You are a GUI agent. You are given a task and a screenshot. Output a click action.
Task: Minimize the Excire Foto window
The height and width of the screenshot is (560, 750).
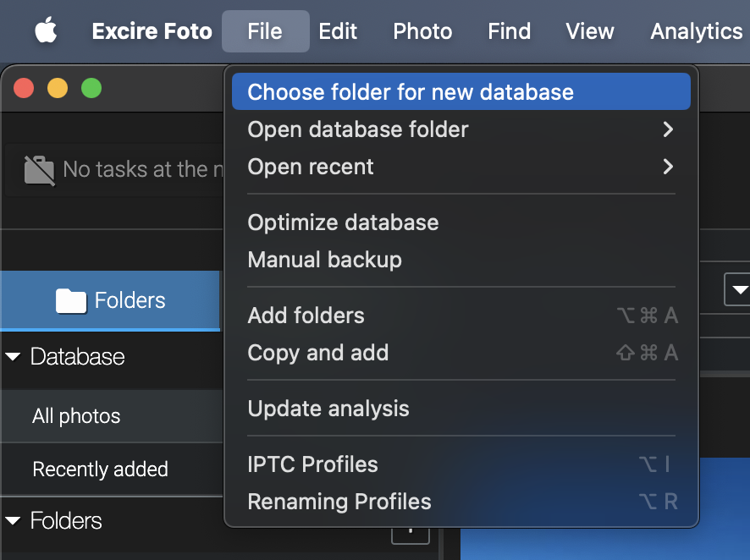click(58, 88)
